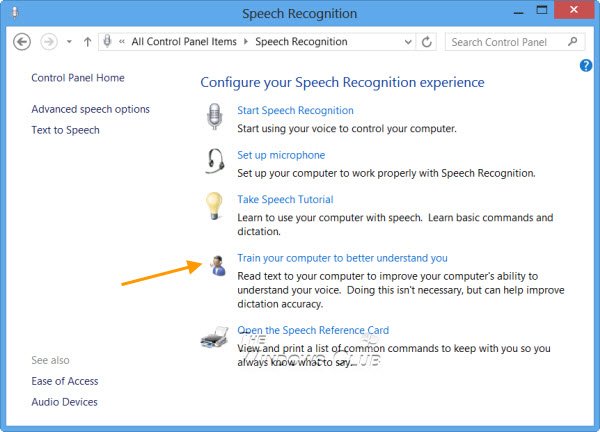This screenshot has width=600, height=432.
Task: Click the printer icon for Speech Reference Card
Action: [215, 337]
